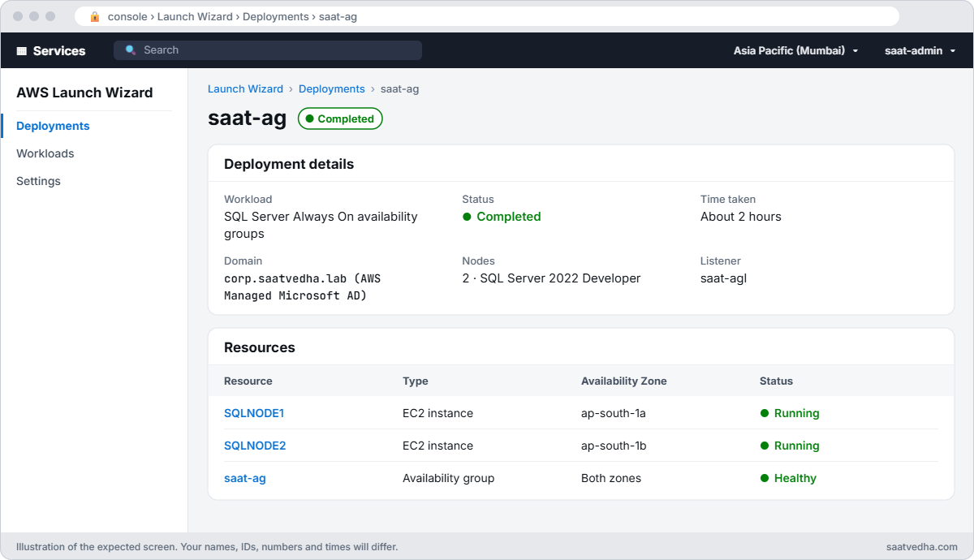Click the Both zones cell
The width and height of the screenshot is (974, 560).
611,478
